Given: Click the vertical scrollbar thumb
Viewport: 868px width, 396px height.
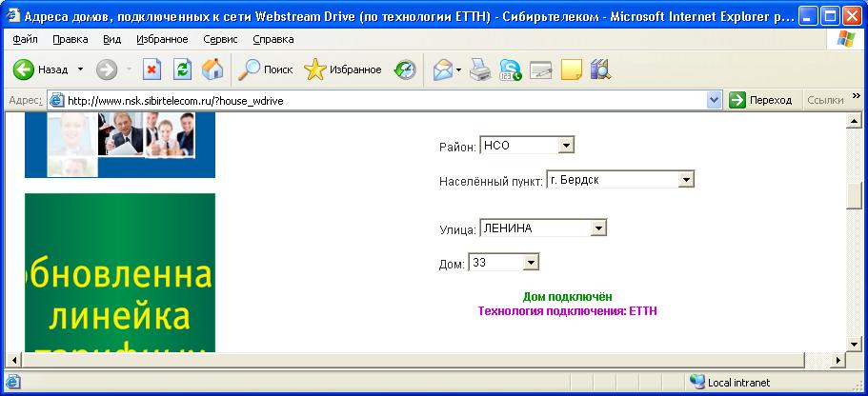Looking at the screenshot, I should pos(854,194).
